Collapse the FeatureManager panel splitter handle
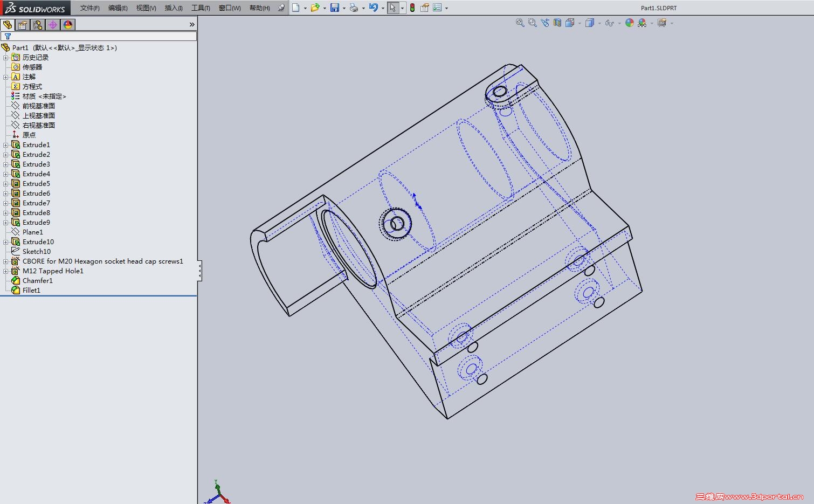 coord(200,271)
